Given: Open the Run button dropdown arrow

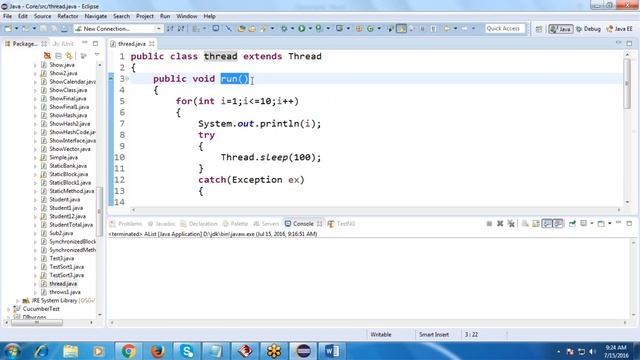Looking at the screenshot, I should (310, 29).
